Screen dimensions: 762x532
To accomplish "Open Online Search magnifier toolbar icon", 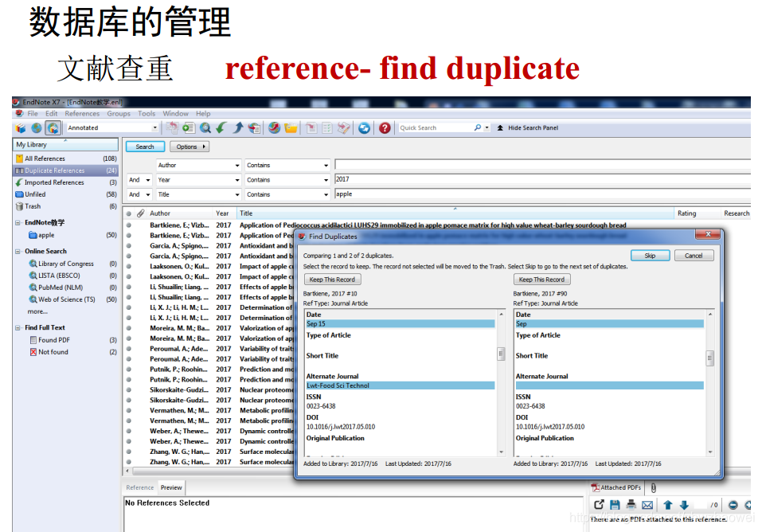I will click(205, 128).
